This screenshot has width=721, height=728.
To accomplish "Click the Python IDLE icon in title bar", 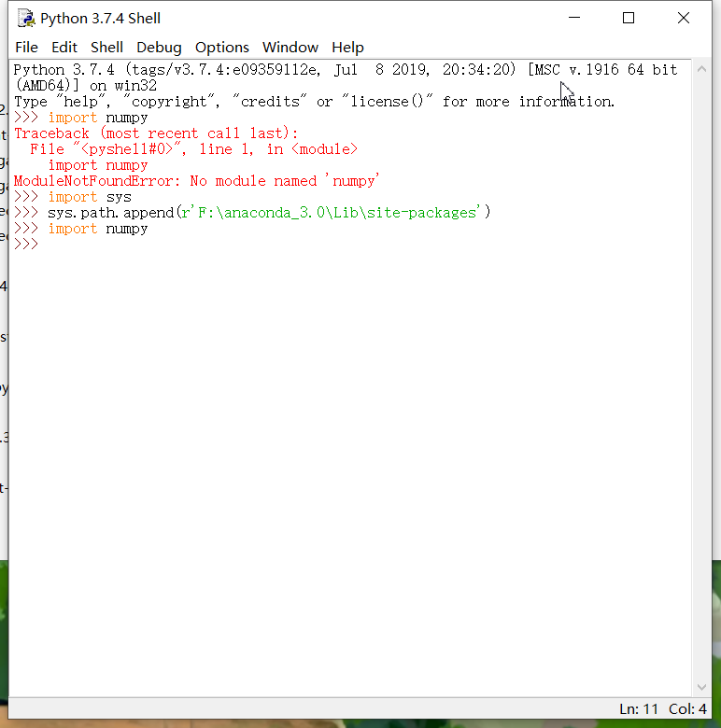I will click(x=26, y=18).
